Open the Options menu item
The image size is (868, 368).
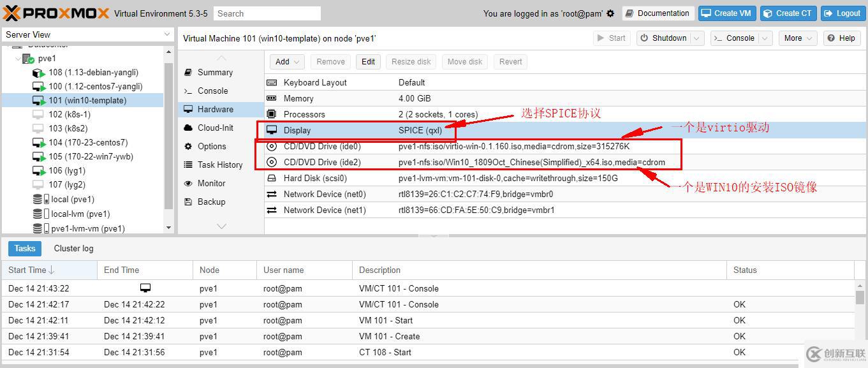221,146
